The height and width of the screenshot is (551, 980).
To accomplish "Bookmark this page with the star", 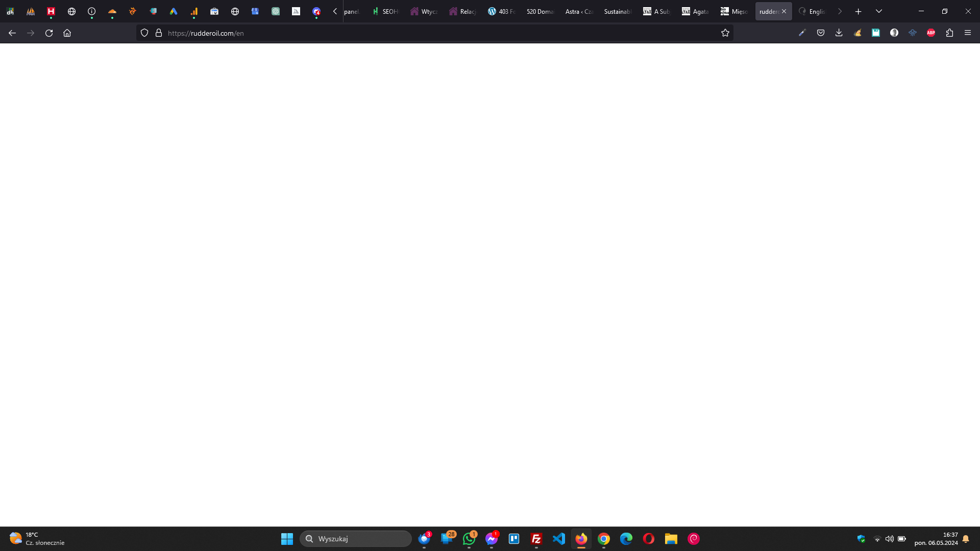I will tap(725, 33).
